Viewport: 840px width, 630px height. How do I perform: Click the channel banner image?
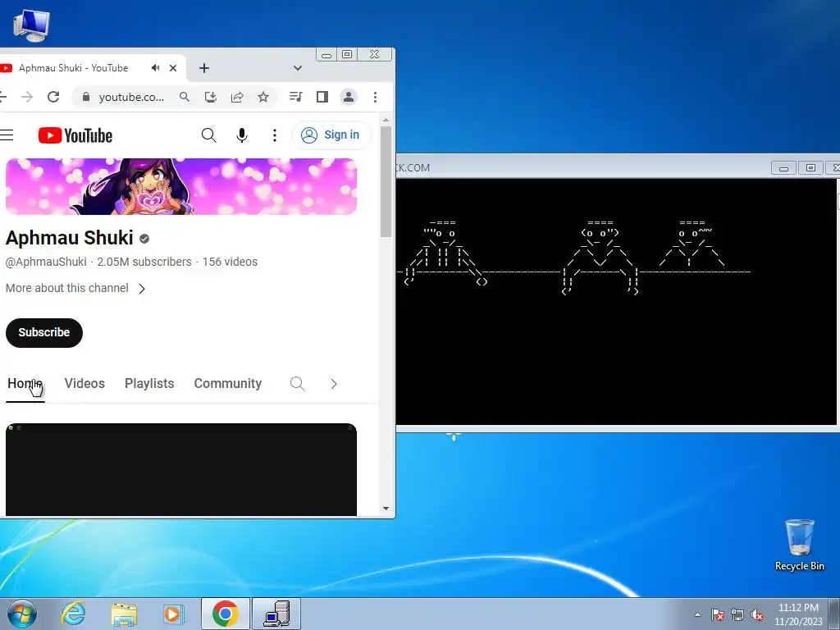pyautogui.click(x=181, y=186)
